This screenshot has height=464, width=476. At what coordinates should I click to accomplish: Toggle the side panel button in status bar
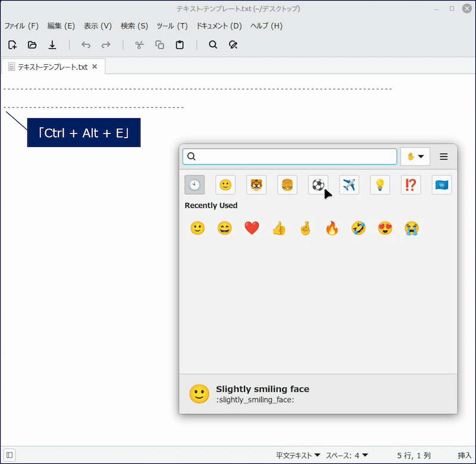(10, 455)
